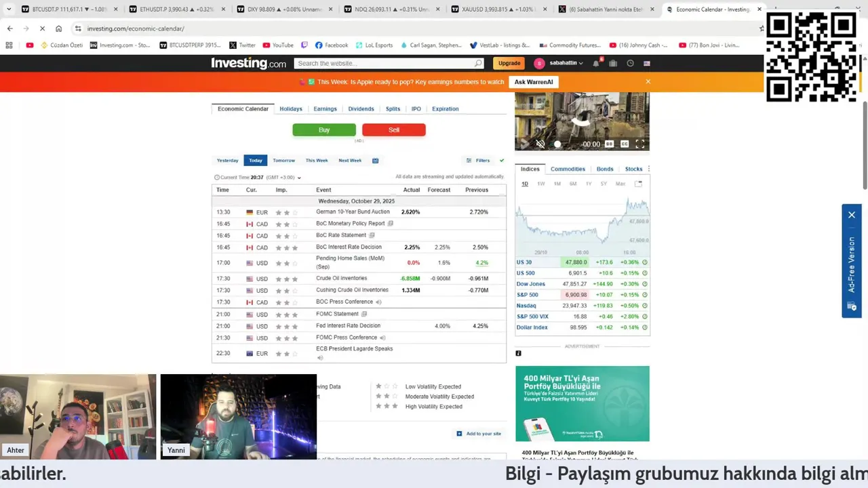Open the Expiration tab
Viewport: 868px width, 488px height.
(x=445, y=108)
